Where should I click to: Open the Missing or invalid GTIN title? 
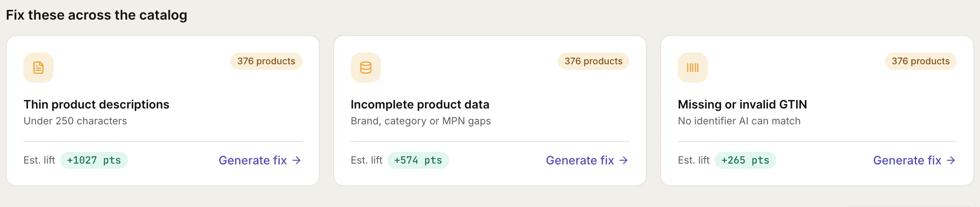pyautogui.click(x=743, y=104)
